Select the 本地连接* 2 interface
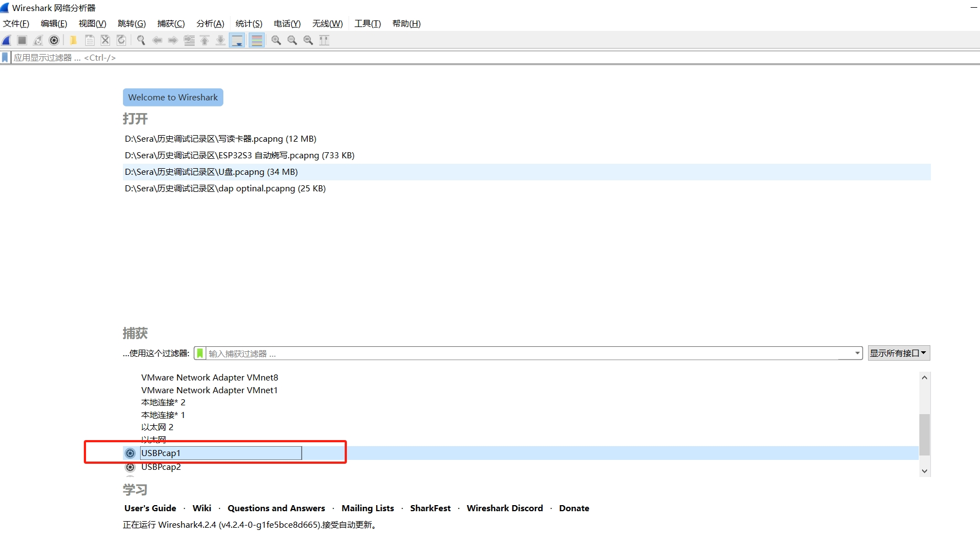Screen dimensions: 980x552 click(163, 403)
